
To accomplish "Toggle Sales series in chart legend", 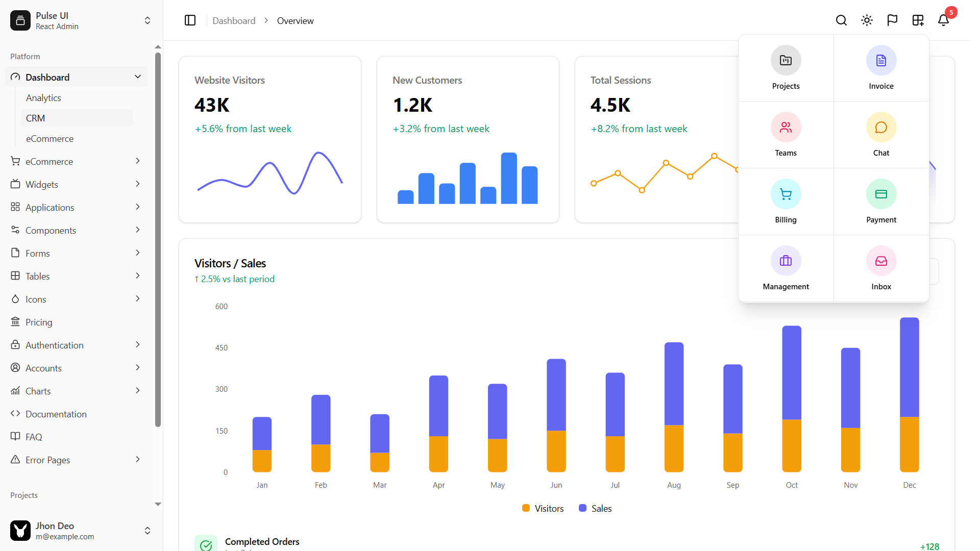I will pyautogui.click(x=595, y=508).
